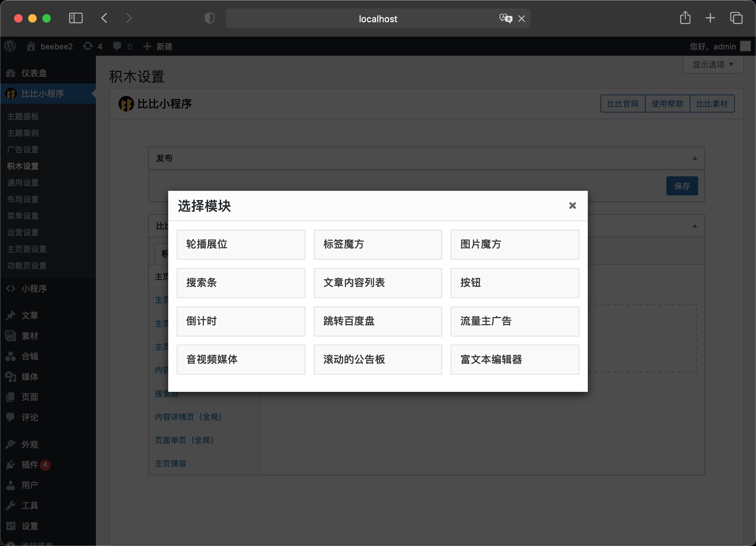Image resolution: width=756 pixels, height=546 pixels.
Task: Show Safari tab overview
Action: [736, 18]
